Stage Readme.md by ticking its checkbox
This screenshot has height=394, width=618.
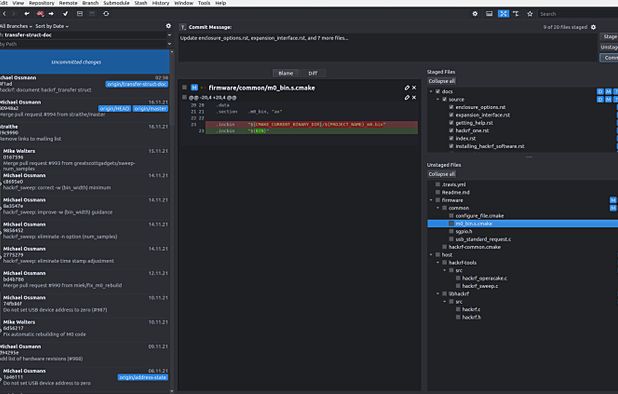(x=438, y=192)
